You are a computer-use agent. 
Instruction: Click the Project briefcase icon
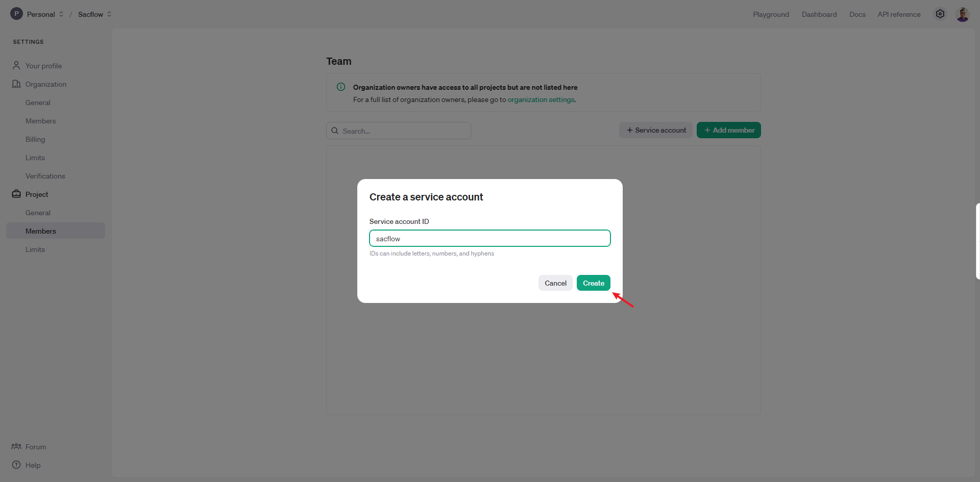tap(16, 194)
